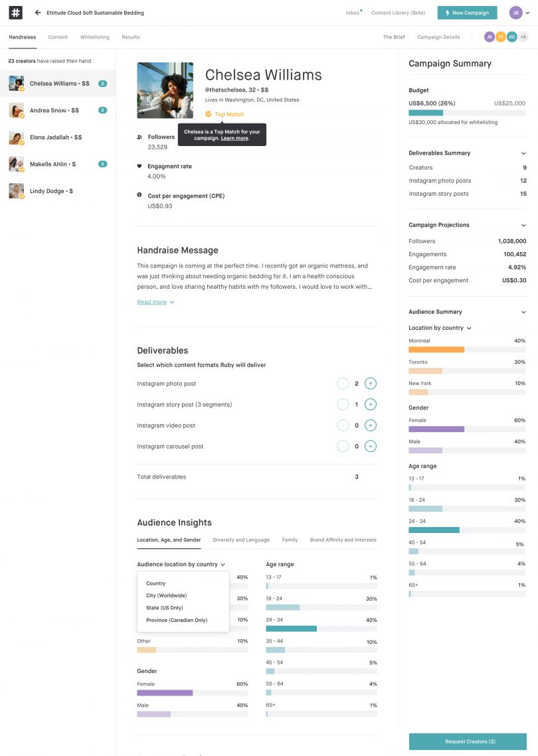Collapse the Campaign Projections section
The width and height of the screenshot is (538, 756).
click(523, 225)
